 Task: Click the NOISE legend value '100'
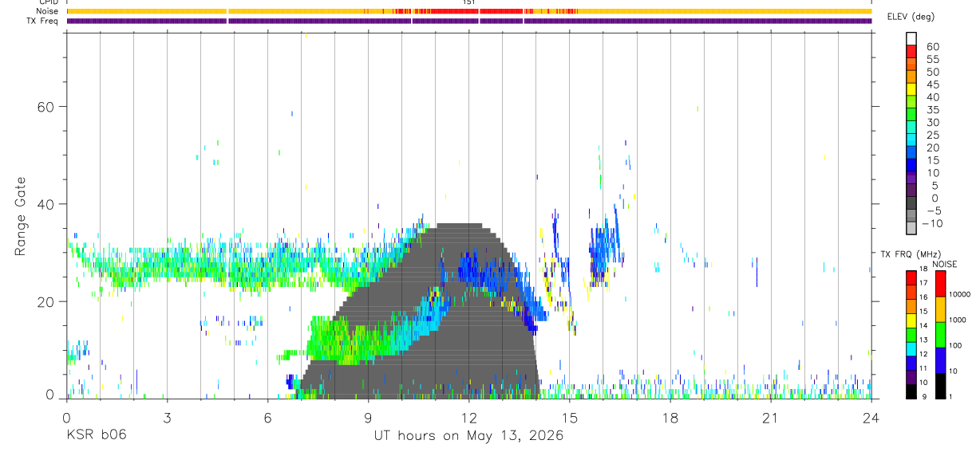tap(957, 346)
